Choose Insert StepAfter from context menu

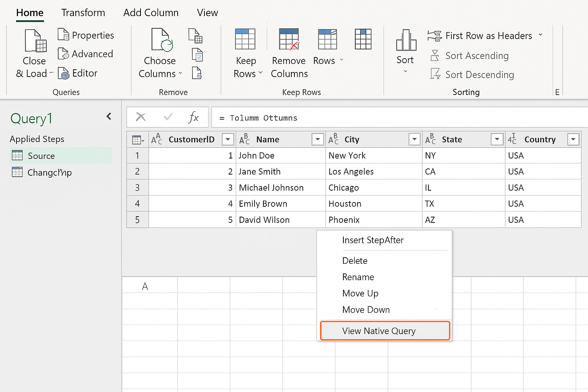[384, 240]
